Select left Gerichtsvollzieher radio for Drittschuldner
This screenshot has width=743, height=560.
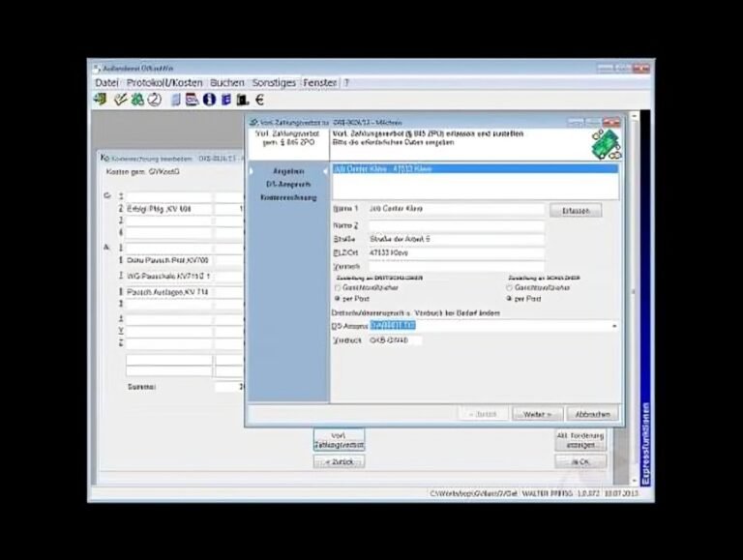(338, 287)
